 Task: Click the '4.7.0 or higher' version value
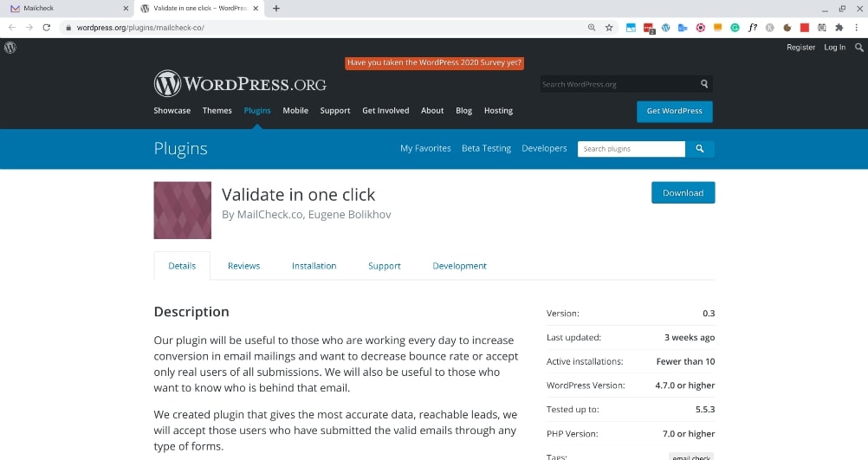[684, 385]
